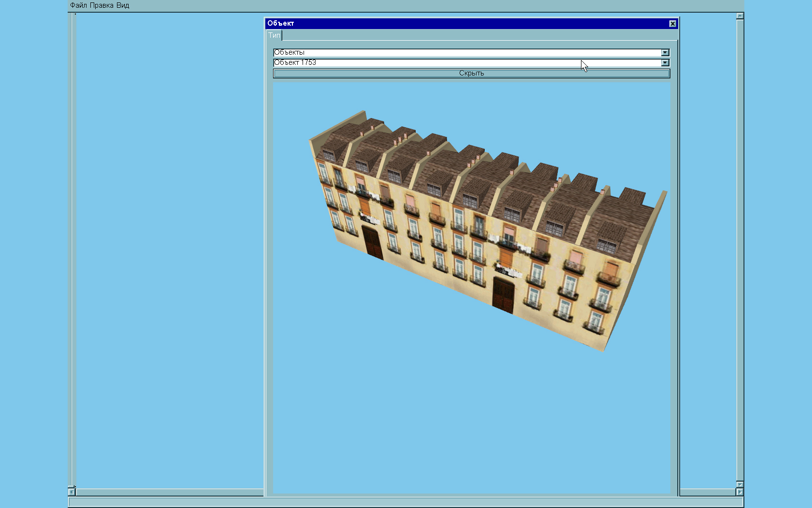Switch to the Тип tab
The image size is (812, 508).
[x=274, y=35]
